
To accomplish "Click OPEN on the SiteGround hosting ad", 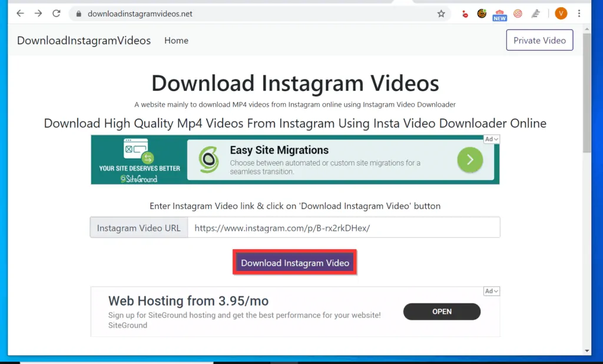I will pos(442,312).
